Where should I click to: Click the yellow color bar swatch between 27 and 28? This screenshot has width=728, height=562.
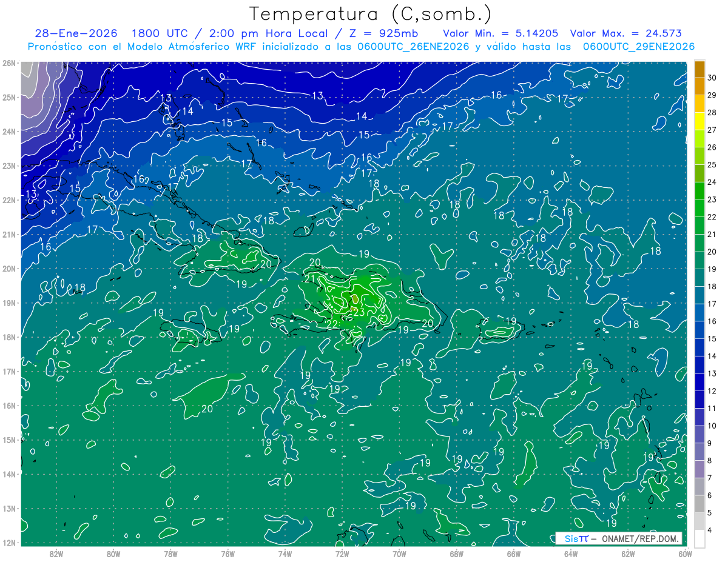click(699, 122)
